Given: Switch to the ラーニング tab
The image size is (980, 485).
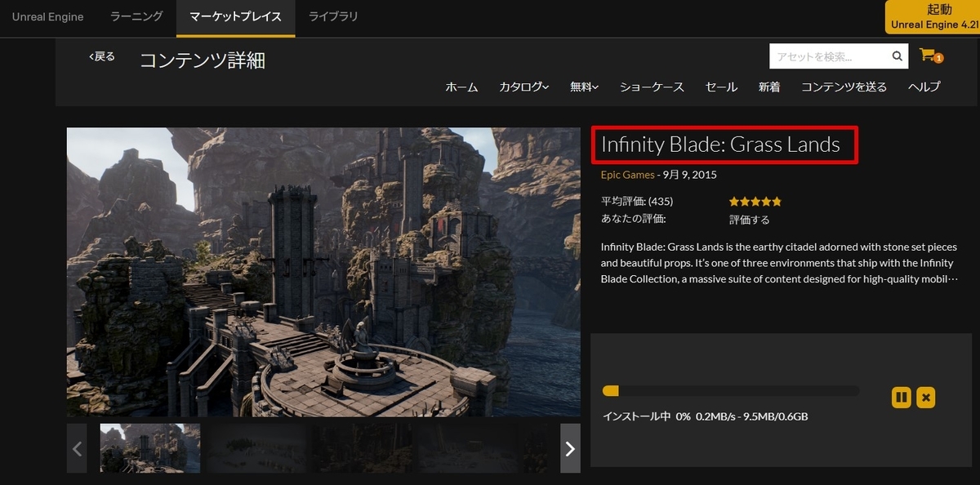Looking at the screenshot, I should pos(136,17).
